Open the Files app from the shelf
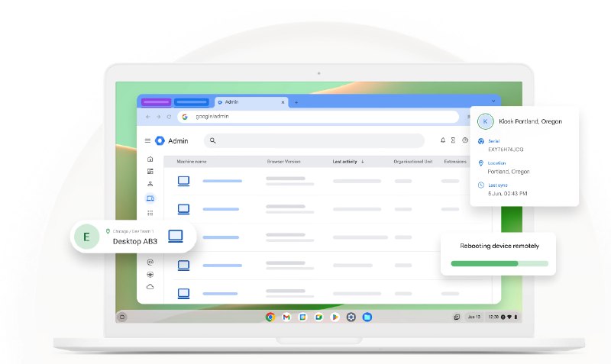 click(367, 317)
